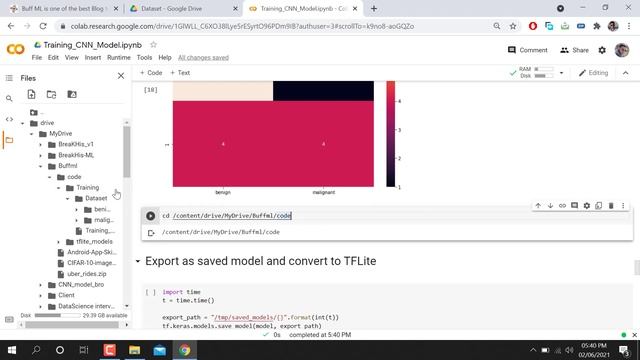Open the Runtime menu
640x360 pixels.
(119, 58)
